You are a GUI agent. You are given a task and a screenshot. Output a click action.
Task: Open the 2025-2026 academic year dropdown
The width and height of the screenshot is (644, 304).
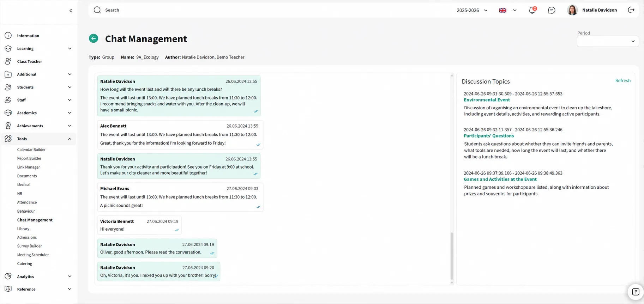tap(472, 10)
